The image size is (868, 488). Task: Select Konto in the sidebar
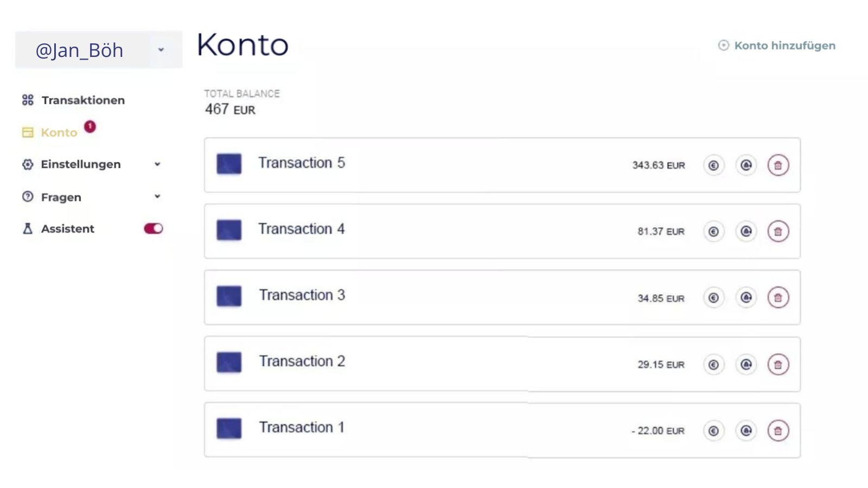click(59, 133)
